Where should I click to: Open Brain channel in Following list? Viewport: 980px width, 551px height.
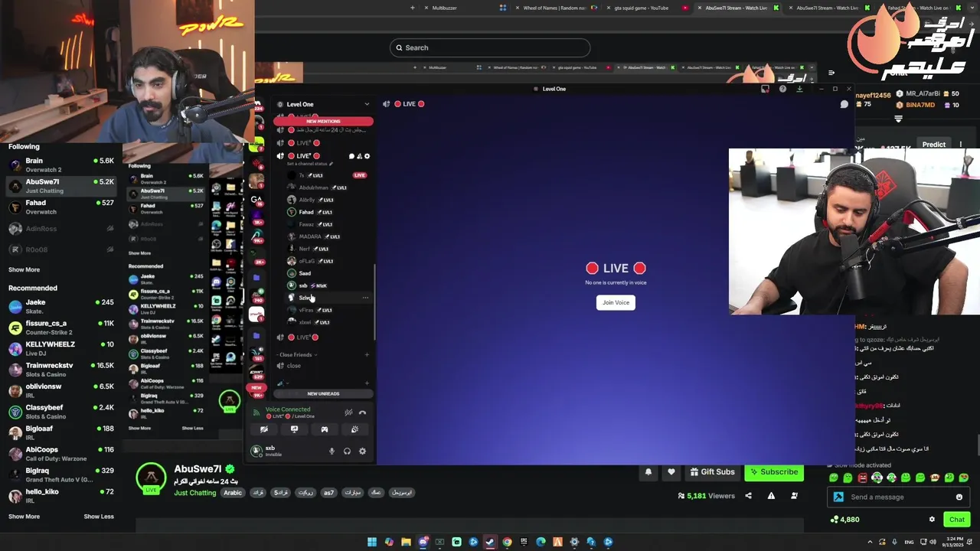(61, 165)
